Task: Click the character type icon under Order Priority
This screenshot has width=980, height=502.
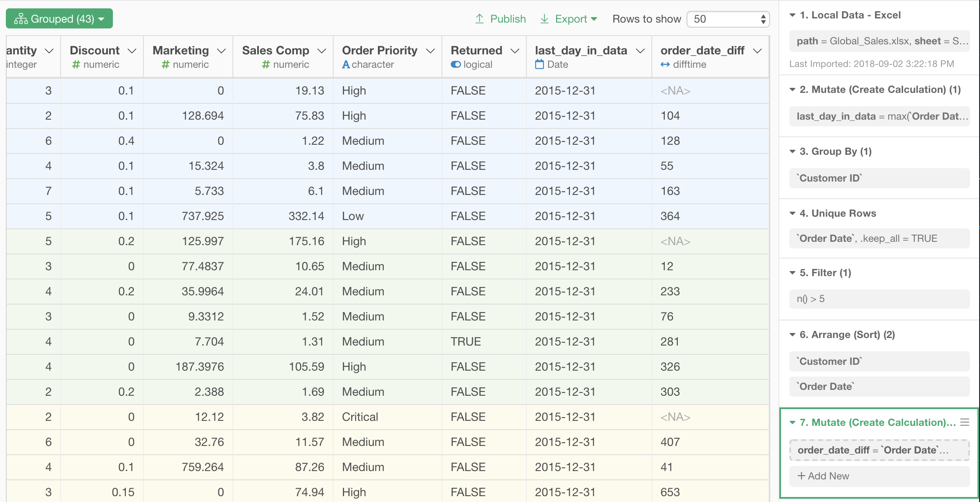Action: pos(346,64)
